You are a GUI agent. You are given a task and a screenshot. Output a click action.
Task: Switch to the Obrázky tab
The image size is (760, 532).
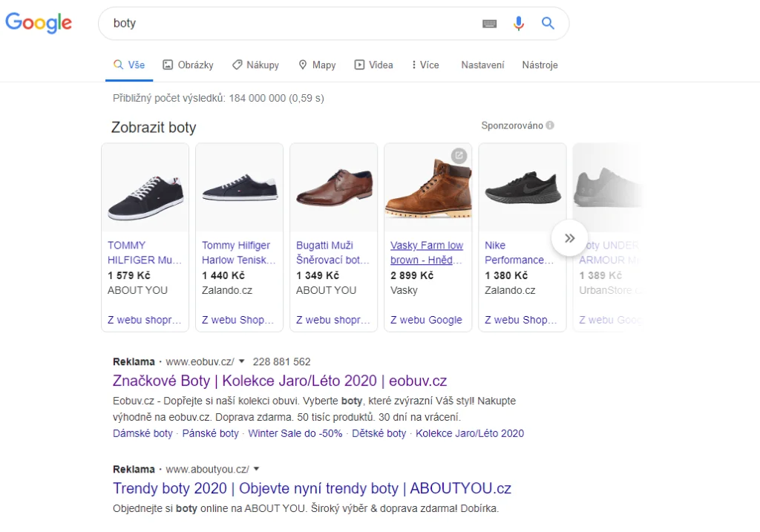tap(188, 65)
